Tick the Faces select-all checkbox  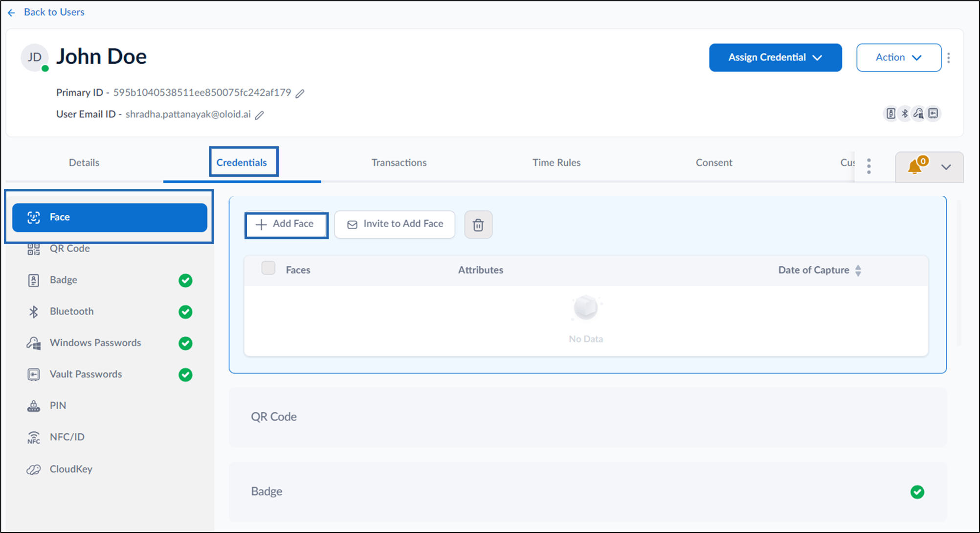click(268, 268)
